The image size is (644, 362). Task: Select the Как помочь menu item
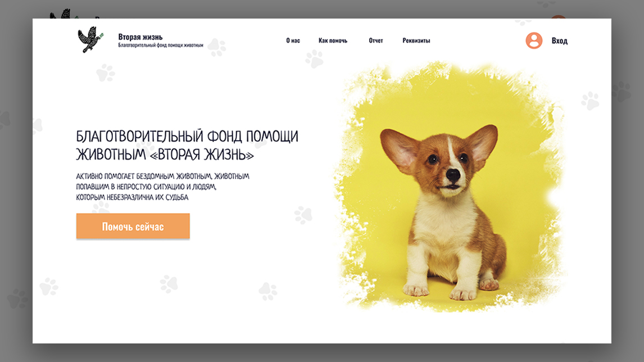(333, 40)
